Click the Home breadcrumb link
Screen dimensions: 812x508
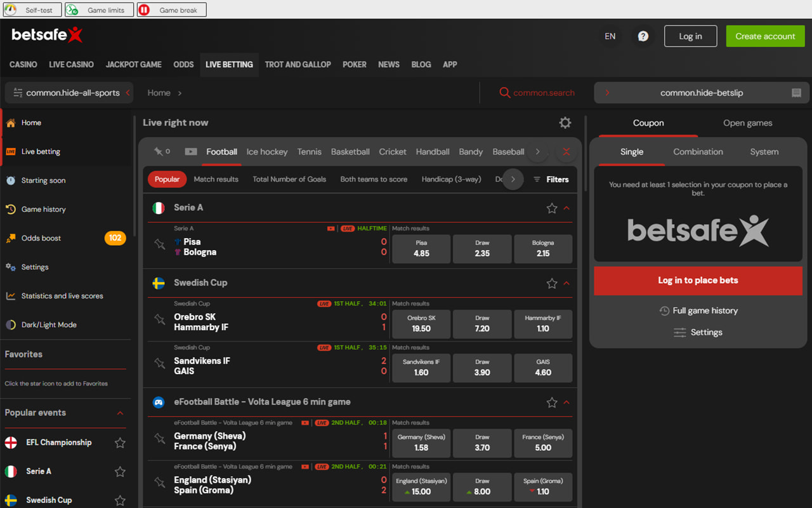159,93
